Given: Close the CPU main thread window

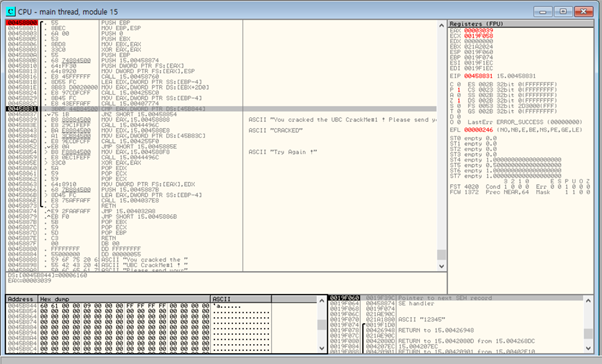Looking at the screenshot, I should (x=584, y=12).
